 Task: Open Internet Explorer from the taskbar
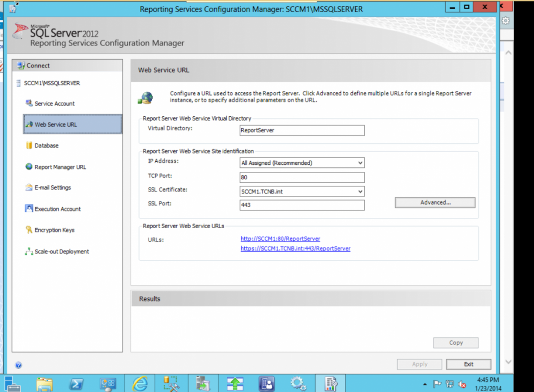coord(140,384)
